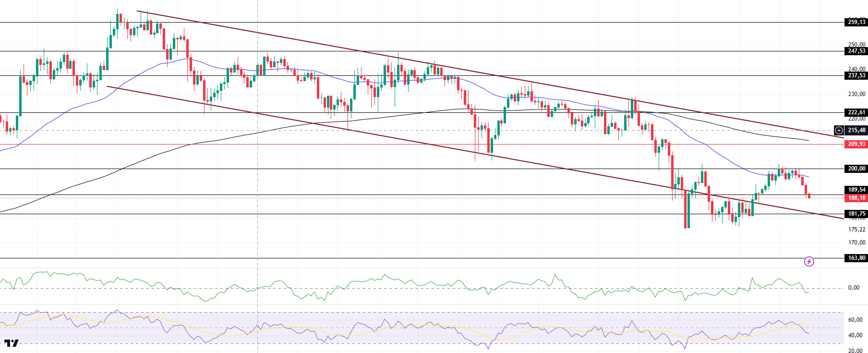Click the plus icon beside 215,48
Viewport: 868px width, 353px height.
click(839, 130)
